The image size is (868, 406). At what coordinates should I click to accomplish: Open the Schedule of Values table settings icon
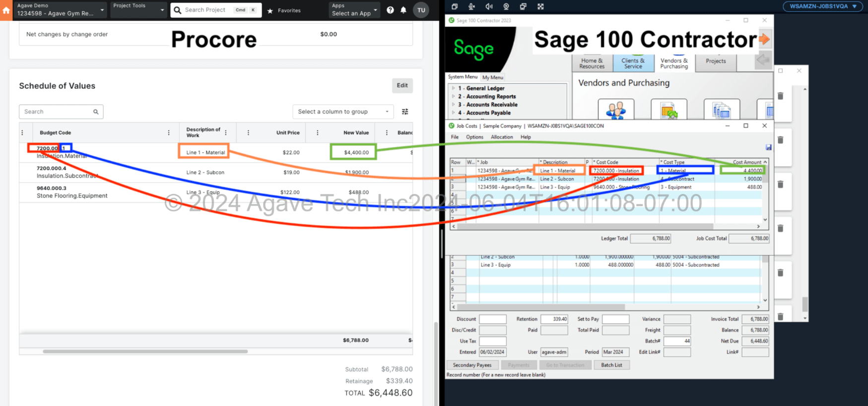pyautogui.click(x=405, y=112)
